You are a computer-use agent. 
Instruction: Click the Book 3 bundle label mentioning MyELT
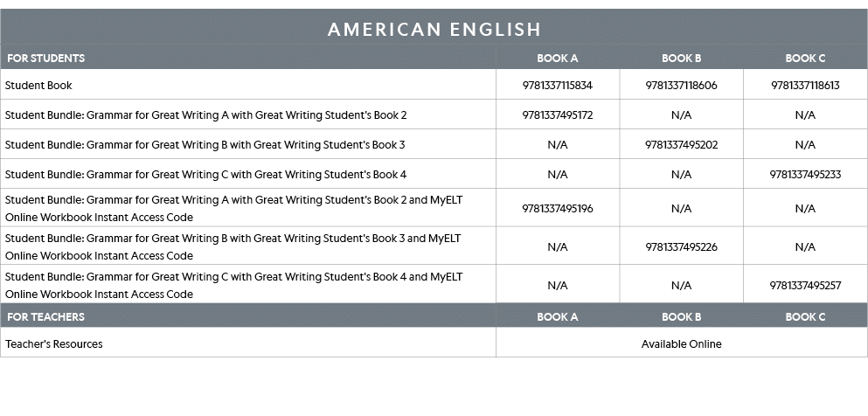(x=233, y=247)
